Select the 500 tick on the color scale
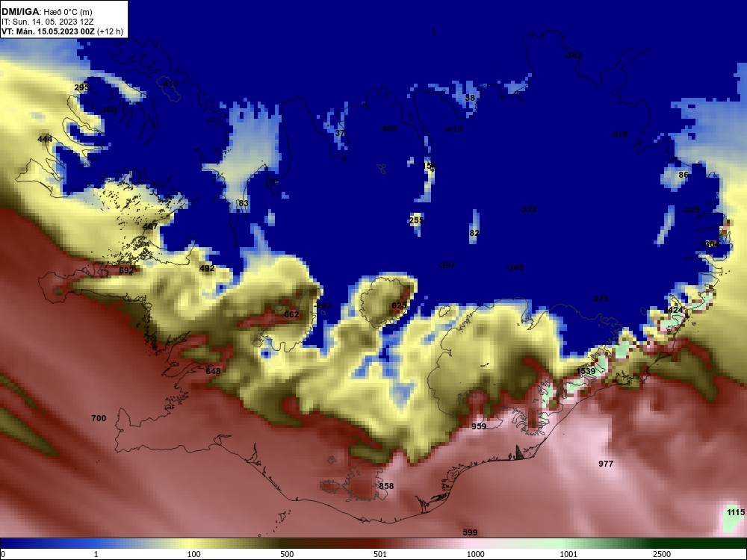 [287, 554]
